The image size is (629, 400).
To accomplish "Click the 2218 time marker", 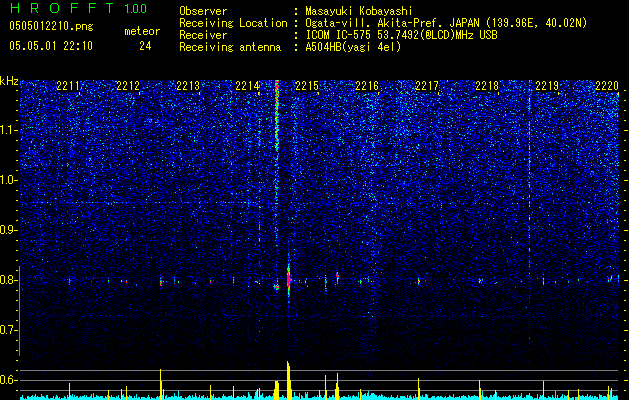I will pos(487,85).
